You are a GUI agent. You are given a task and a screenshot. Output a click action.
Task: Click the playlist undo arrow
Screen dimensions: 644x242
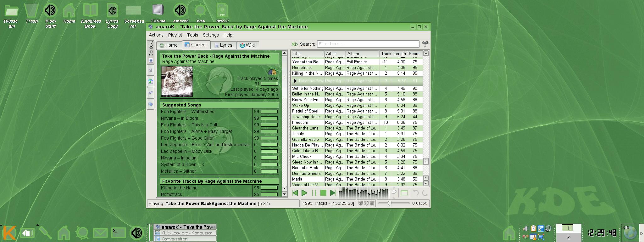416,193
